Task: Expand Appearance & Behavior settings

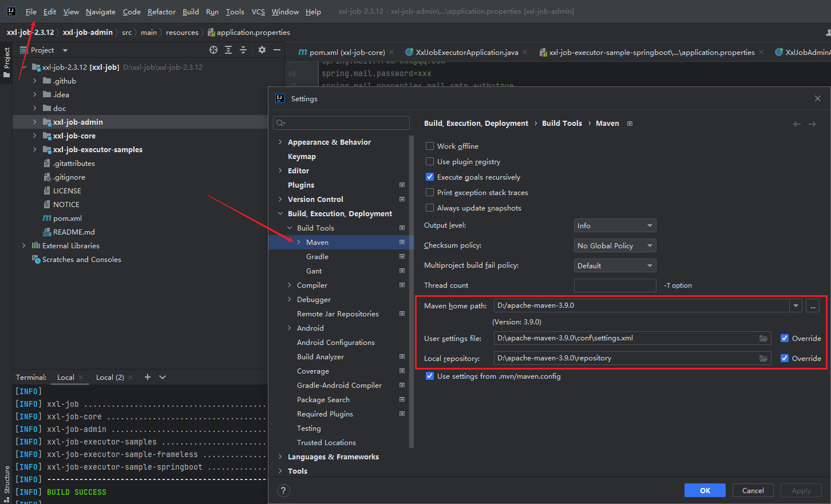Action: tap(280, 142)
